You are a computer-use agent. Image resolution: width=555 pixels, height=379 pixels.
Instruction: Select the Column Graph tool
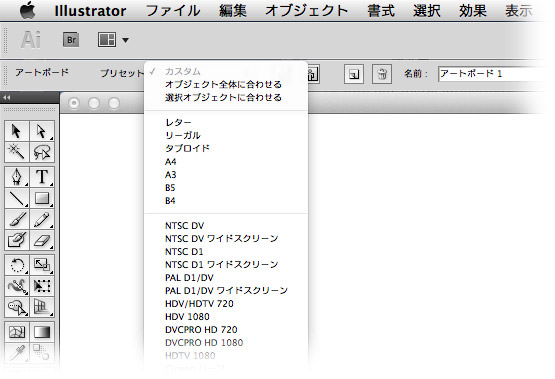pyautogui.click(x=42, y=307)
